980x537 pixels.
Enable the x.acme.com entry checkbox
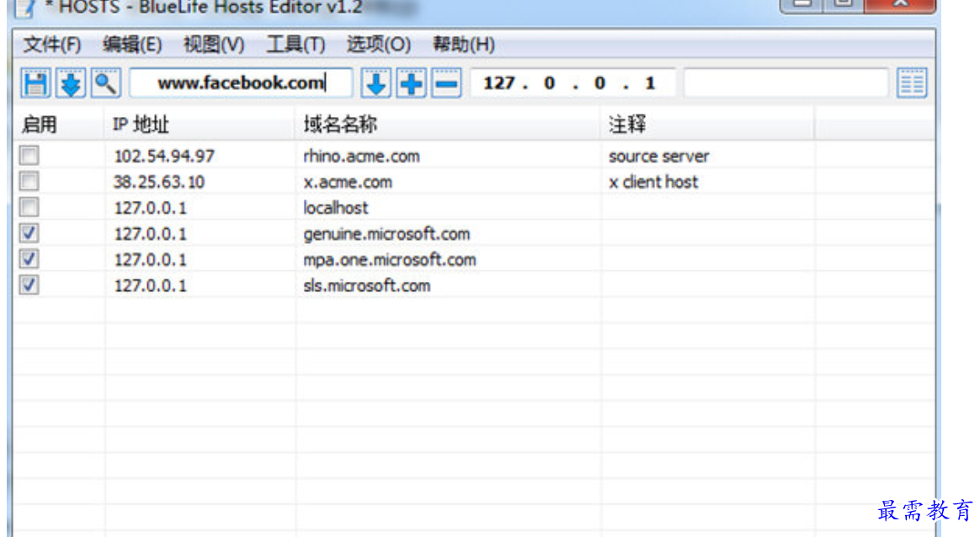(29, 181)
